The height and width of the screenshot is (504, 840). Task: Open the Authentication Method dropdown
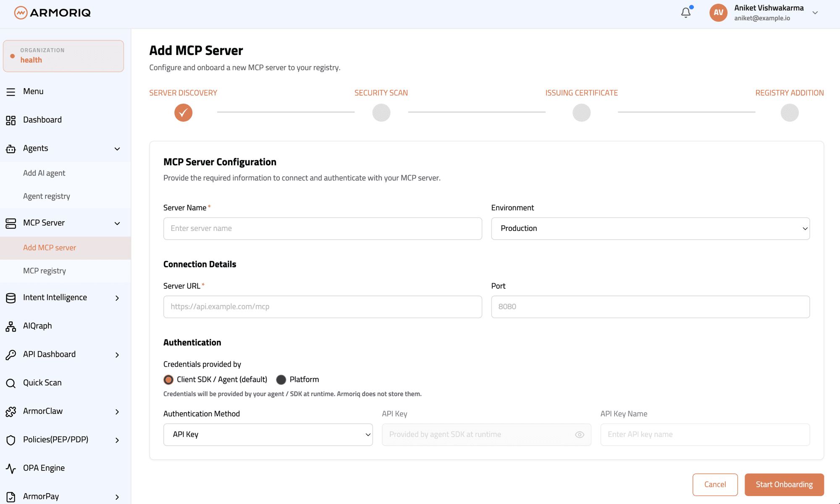click(268, 434)
